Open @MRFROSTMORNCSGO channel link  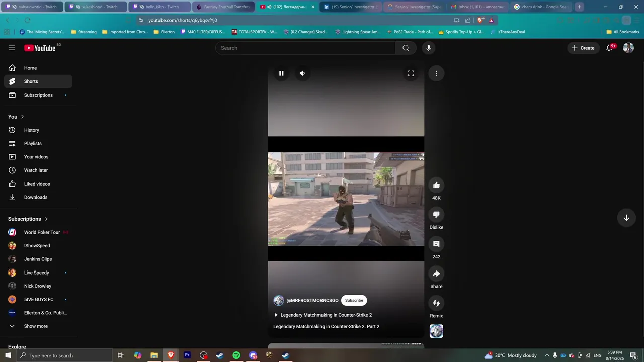pos(312,301)
